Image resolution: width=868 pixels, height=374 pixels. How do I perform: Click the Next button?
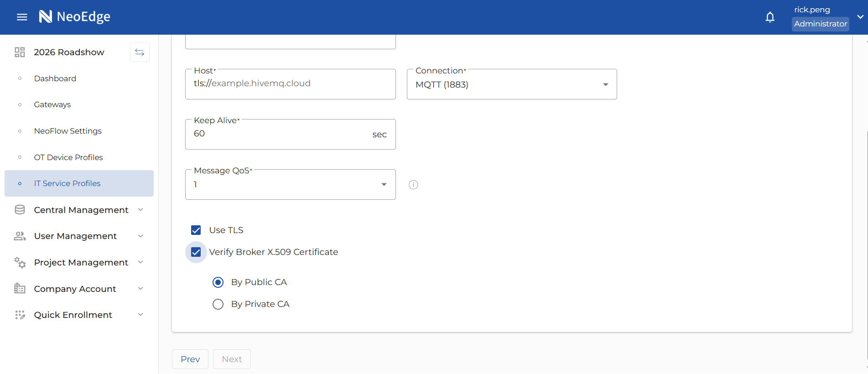coord(232,359)
